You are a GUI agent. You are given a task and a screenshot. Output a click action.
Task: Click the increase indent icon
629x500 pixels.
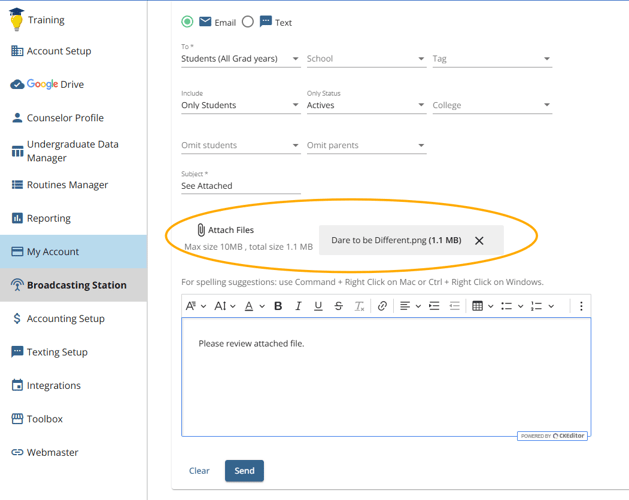click(x=434, y=306)
